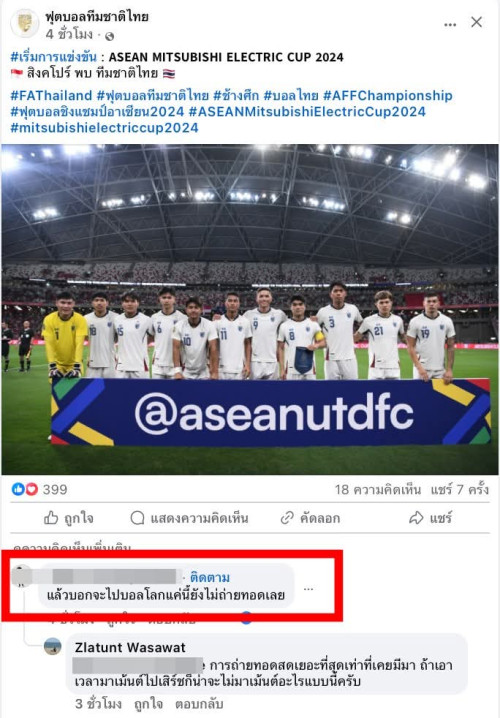
Task: Open the ฟุตบอลทีมชาติไทย page name
Action: point(97,16)
